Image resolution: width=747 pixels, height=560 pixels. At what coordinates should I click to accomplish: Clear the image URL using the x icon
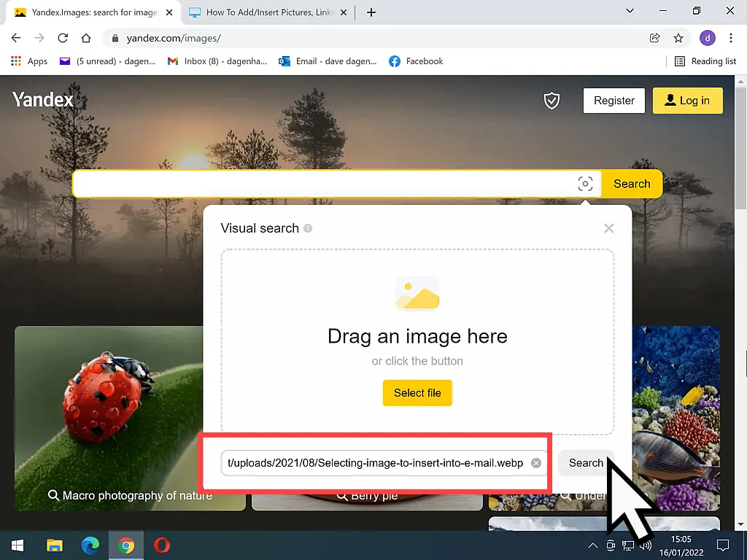click(536, 462)
